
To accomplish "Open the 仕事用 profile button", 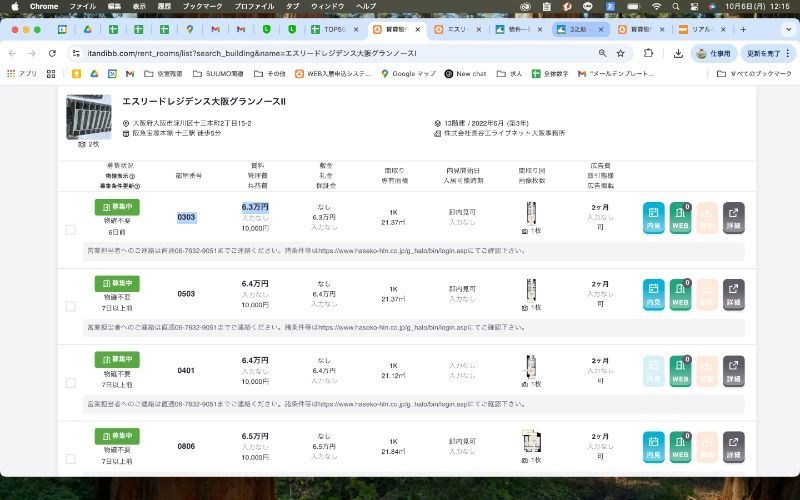I will (x=714, y=53).
